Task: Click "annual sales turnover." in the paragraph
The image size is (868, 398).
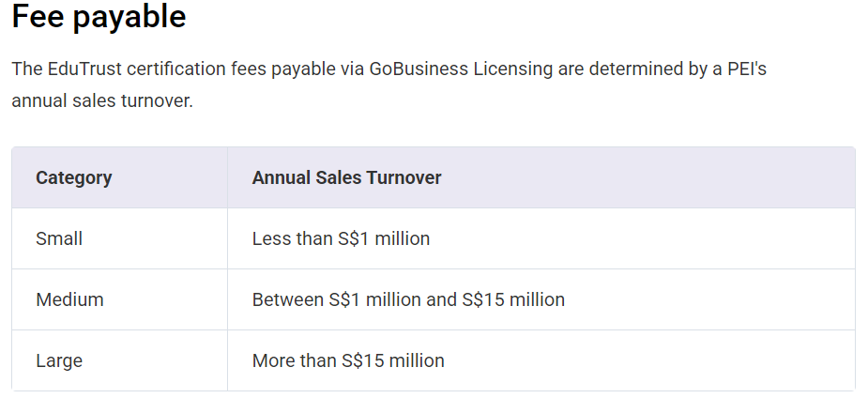Action: (101, 100)
